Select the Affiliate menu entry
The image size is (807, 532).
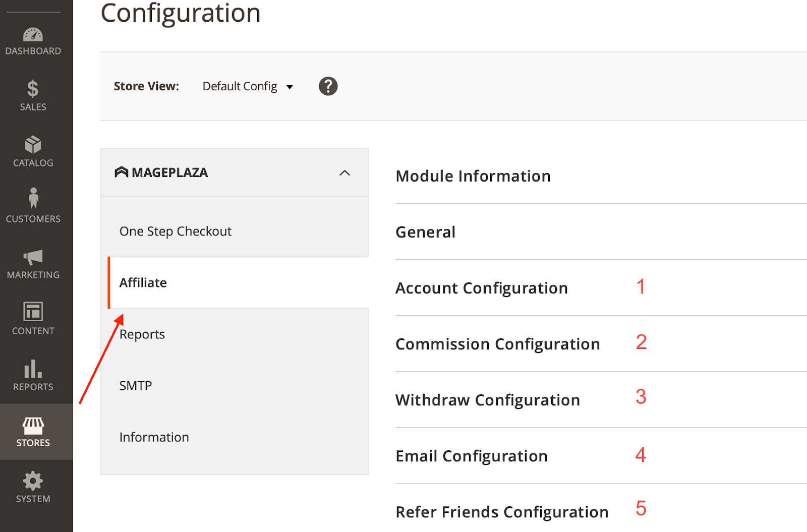(143, 282)
